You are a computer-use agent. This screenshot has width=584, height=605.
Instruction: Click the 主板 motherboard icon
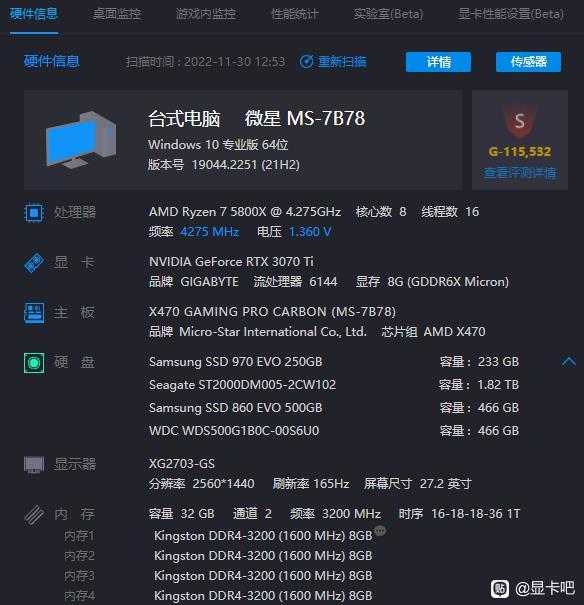click(x=34, y=313)
